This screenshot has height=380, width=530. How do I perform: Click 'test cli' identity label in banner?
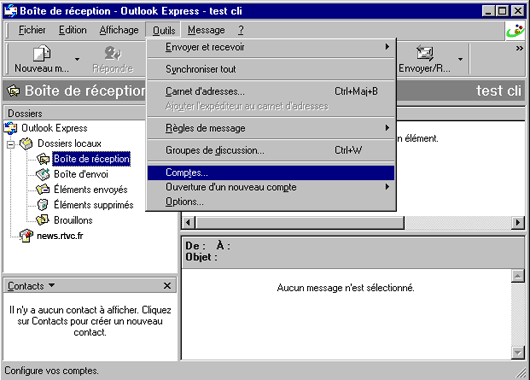pyautogui.click(x=499, y=91)
